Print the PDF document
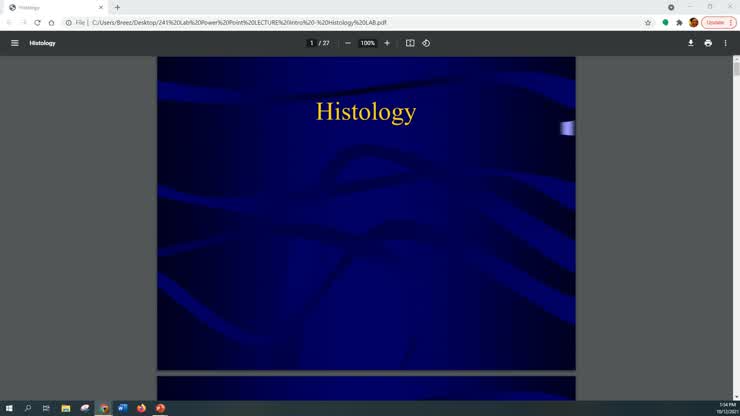 click(x=708, y=43)
